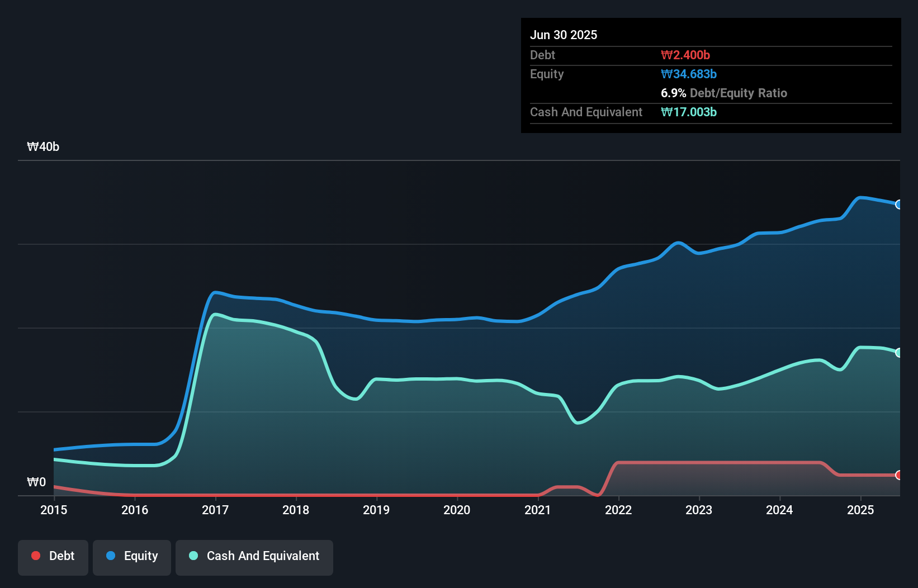Click the teal Cash And Equivalent legend dot
918x588 pixels.
click(193, 556)
